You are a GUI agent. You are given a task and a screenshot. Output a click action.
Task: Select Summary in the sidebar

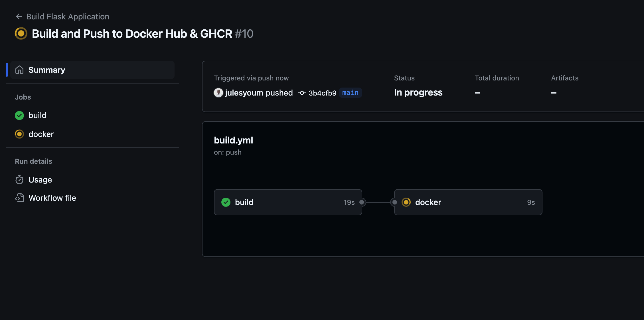pyautogui.click(x=46, y=70)
